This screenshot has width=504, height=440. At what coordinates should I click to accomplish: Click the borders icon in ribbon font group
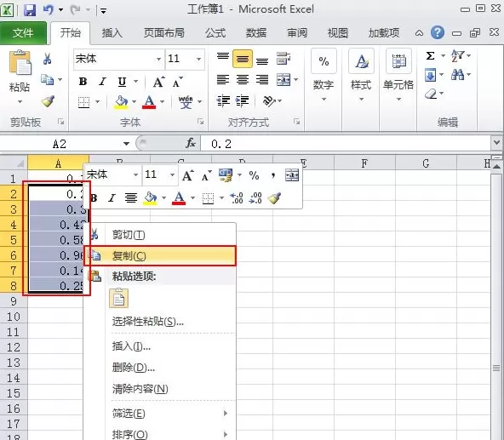[x=84, y=102]
